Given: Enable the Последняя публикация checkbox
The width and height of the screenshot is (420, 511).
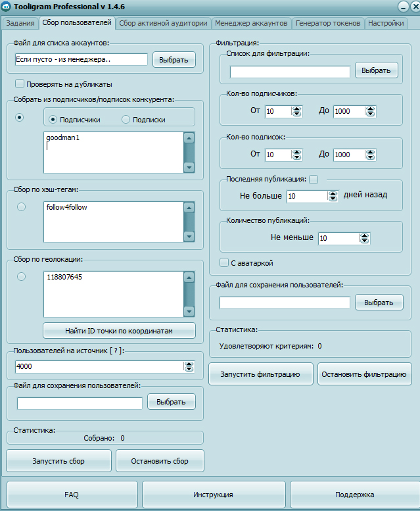Looking at the screenshot, I should 314,180.
